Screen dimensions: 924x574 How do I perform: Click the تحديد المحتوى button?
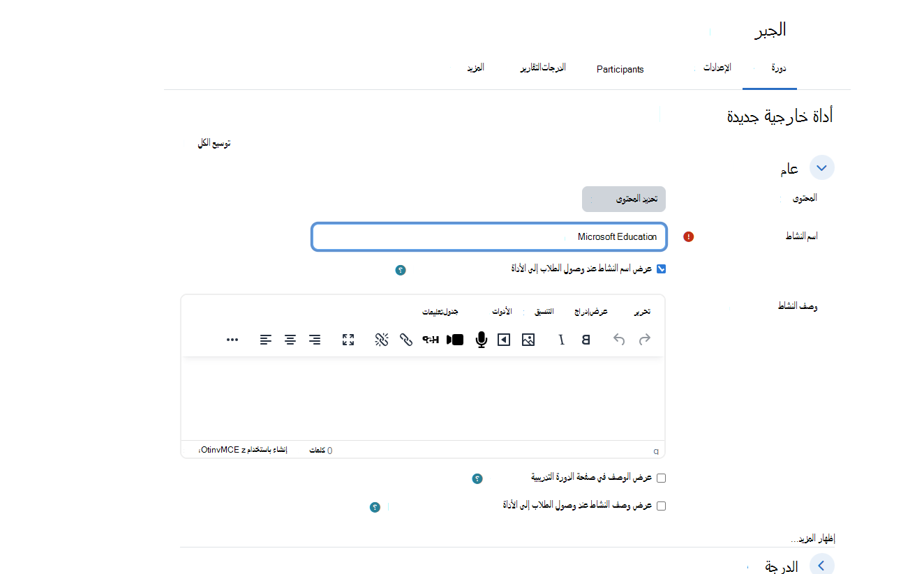point(624,199)
